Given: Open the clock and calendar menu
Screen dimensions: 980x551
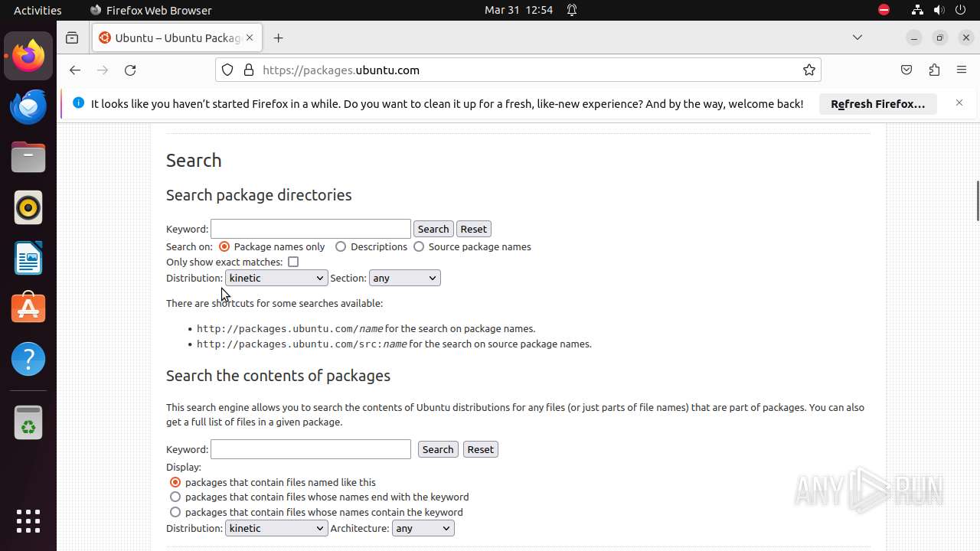Looking at the screenshot, I should pos(518,10).
